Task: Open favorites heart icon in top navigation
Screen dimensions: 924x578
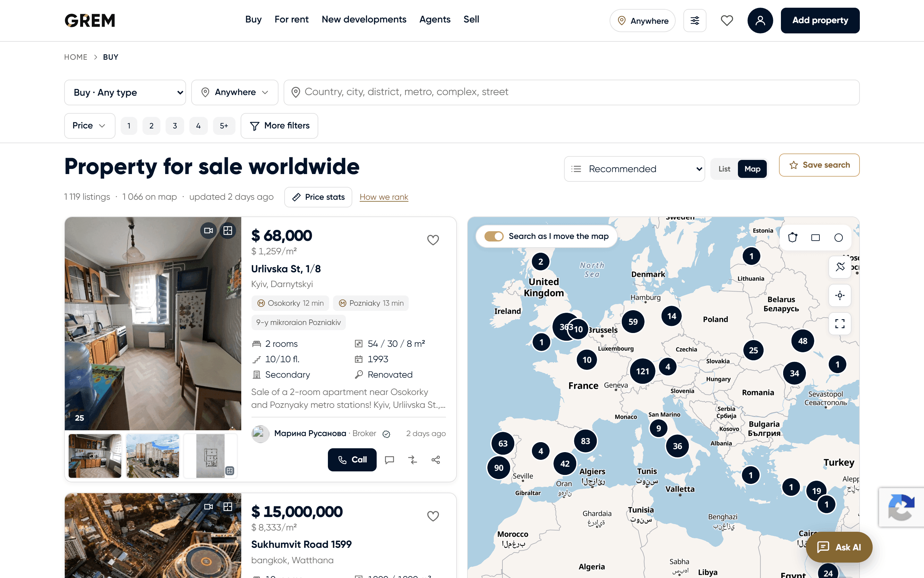Action: pyautogui.click(x=727, y=21)
